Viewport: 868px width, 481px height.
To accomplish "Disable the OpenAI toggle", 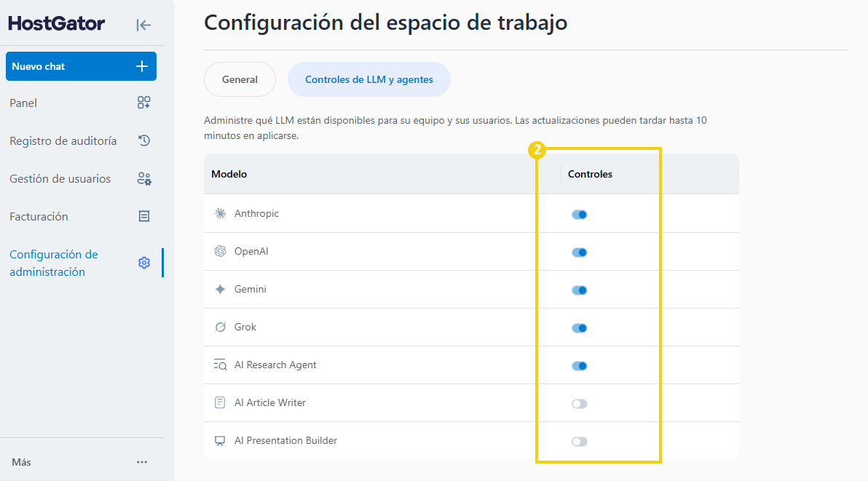I will tap(580, 252).
